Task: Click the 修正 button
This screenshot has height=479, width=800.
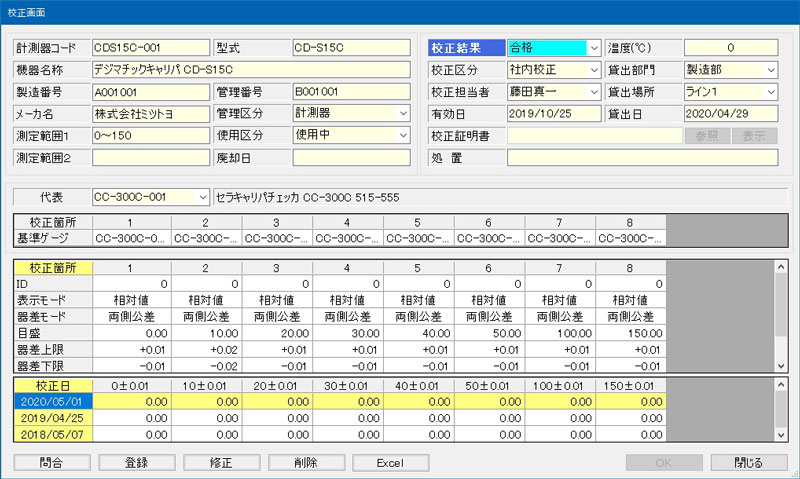Action: click(221, 463)
